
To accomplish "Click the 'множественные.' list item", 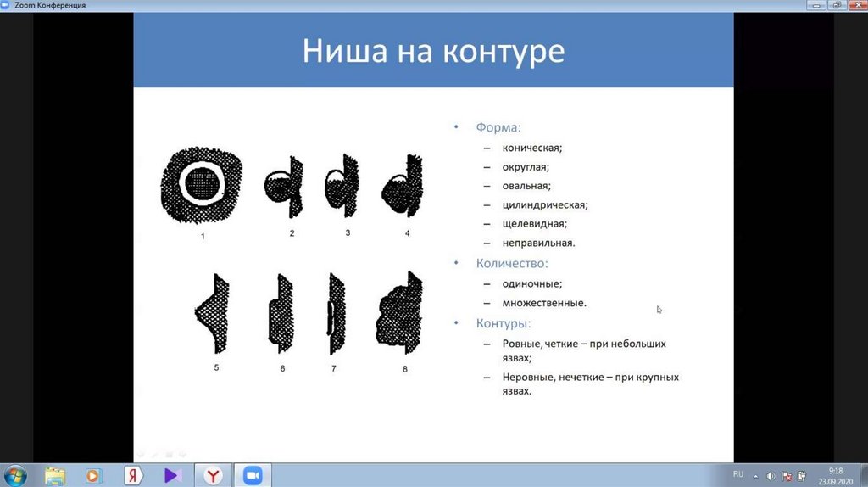I will tap(543, 303).
